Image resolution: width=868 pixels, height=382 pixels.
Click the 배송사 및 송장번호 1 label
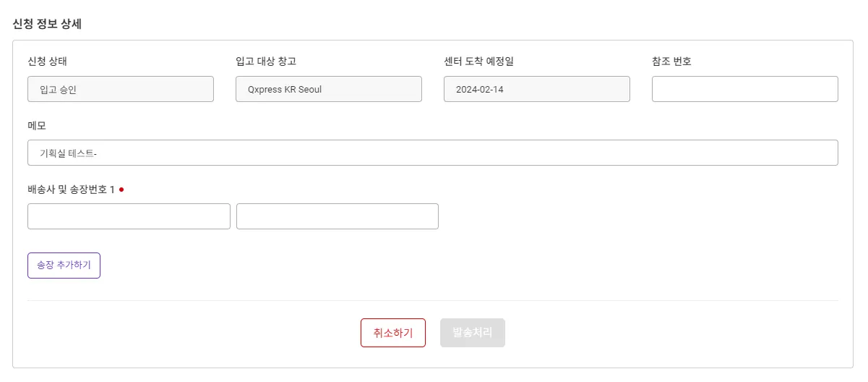[x=71, y=190]
